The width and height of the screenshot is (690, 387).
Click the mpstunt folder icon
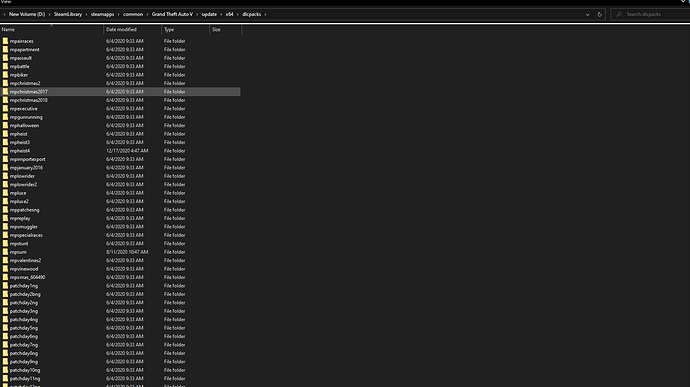(x=5, y=243)
